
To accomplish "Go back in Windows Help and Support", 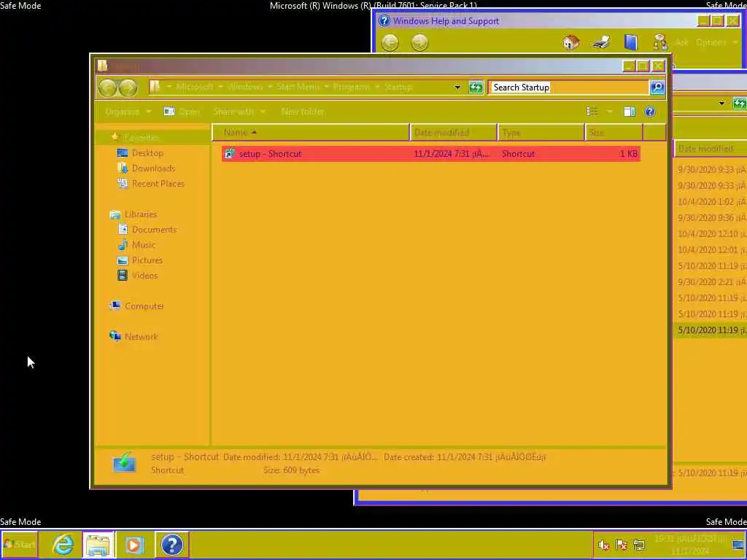I will coord(390,42).
